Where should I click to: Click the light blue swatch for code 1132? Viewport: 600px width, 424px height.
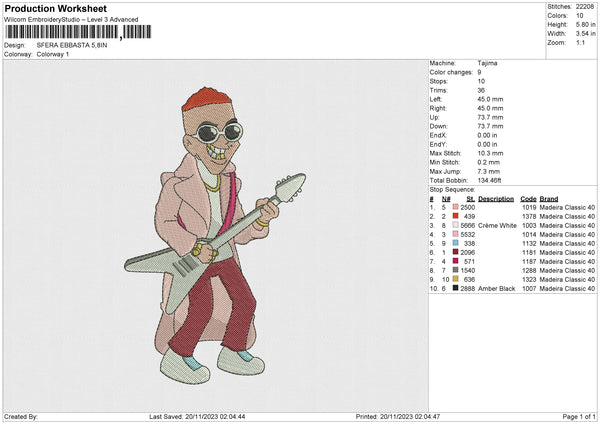click(x=455, y=243)
